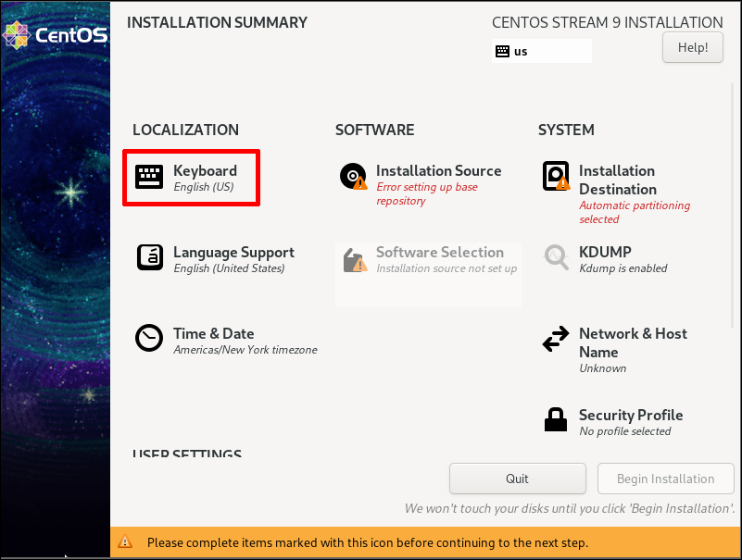Click the 'We won't touch your disks' note
The image size is (742, 560).
[570, 508]
